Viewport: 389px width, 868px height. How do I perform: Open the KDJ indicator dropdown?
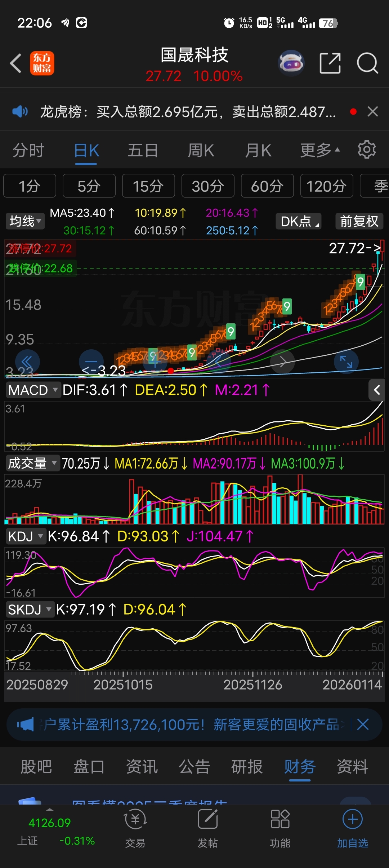point(26,536)
